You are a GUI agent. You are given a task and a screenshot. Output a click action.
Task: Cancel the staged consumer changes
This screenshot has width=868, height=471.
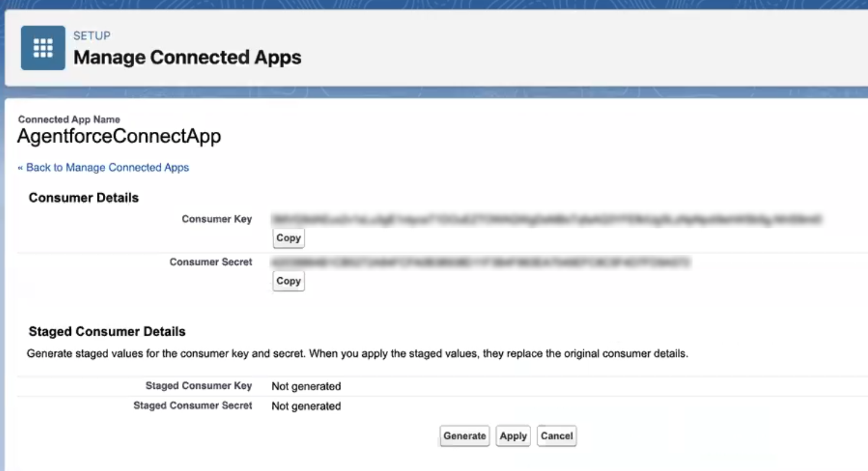pos(557,436)
